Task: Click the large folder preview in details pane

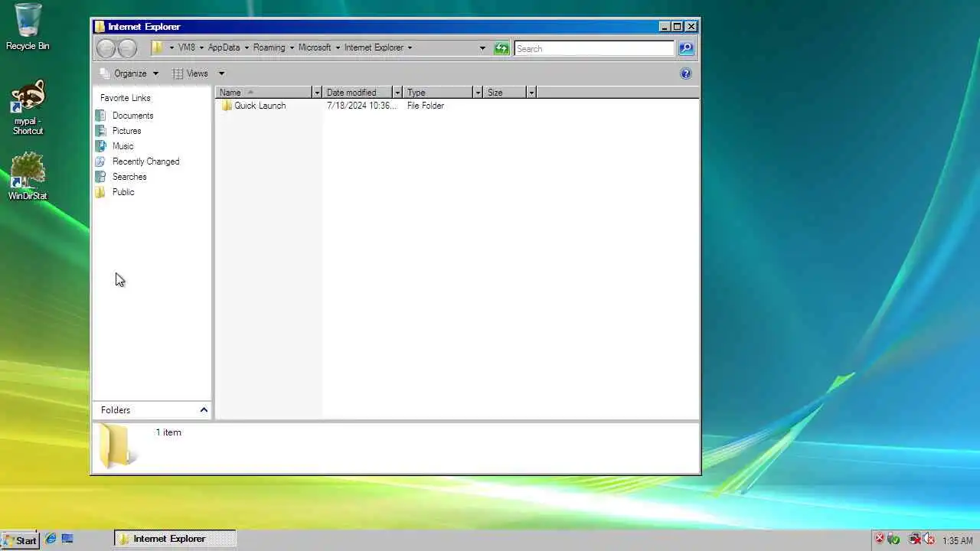Action: (x=117, y=445)
